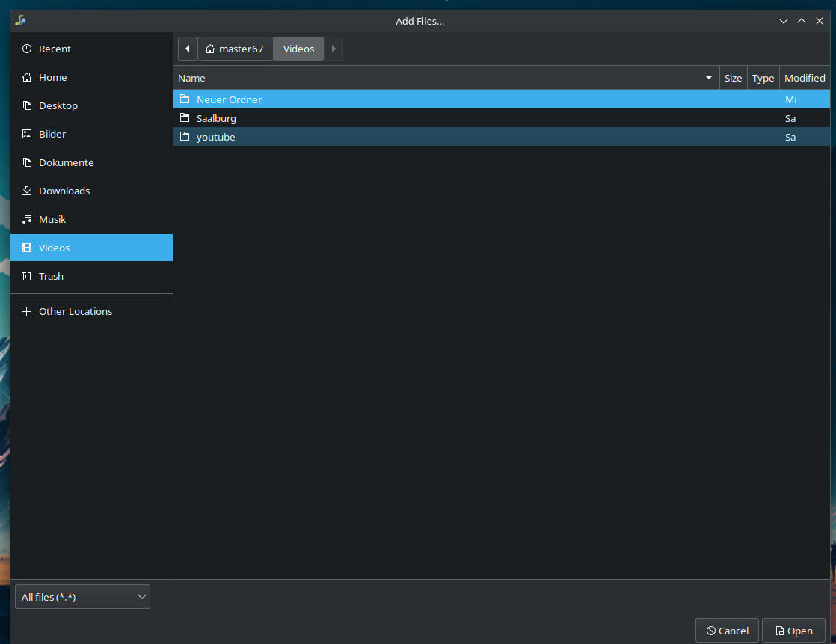Navigate back with the left path arrow
The width and height of the screenshot is (836, 644).
pyautogui.click(x=188, y=49)
